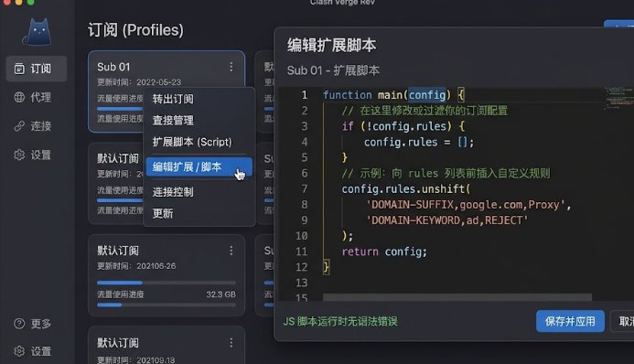Click the cancel button beside 保存并应用
Screen dimensions: 634x364
[623, 321]
